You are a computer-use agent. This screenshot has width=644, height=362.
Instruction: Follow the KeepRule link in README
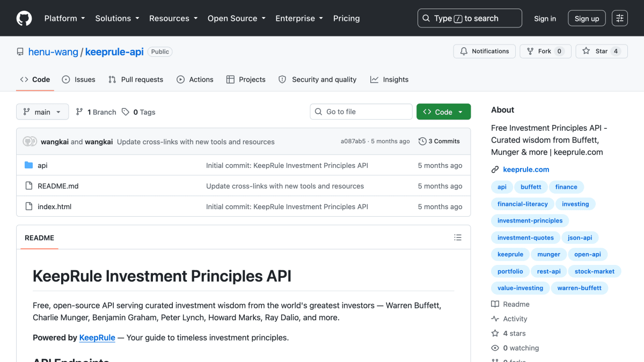[97, 338]
